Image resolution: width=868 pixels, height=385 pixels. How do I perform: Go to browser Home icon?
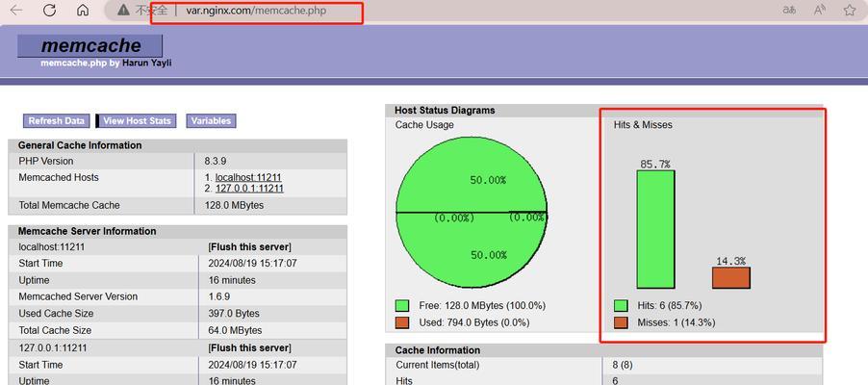[x=83, y=10]
